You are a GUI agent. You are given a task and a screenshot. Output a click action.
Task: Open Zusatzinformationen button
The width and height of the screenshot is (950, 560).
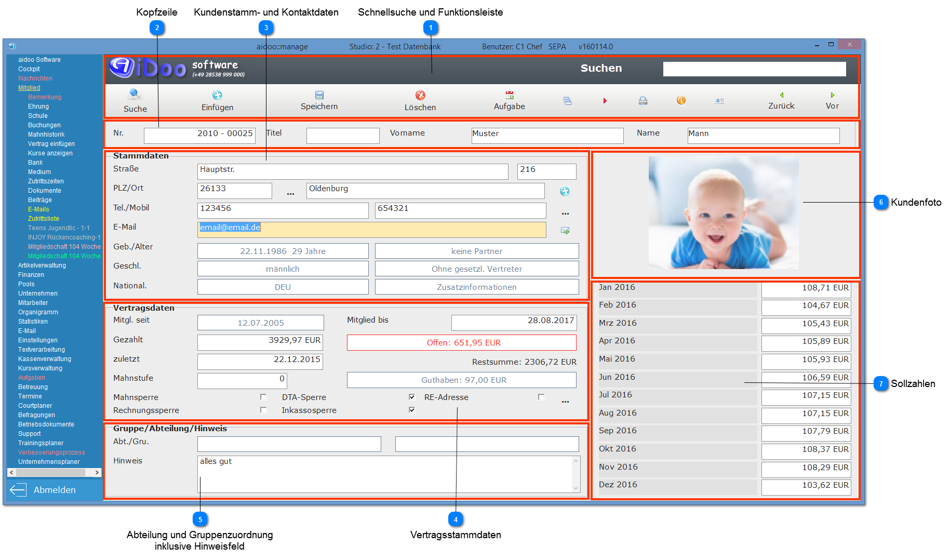tap(477, 287)
